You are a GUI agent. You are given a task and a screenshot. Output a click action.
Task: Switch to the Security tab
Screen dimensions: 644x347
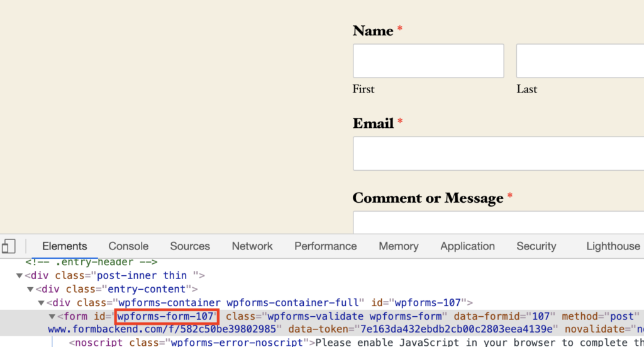click(x=536, y=246)
